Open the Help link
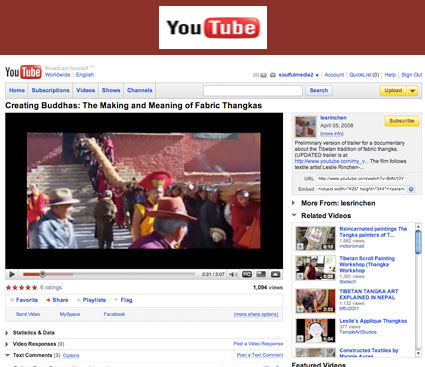 coord(390,75)
